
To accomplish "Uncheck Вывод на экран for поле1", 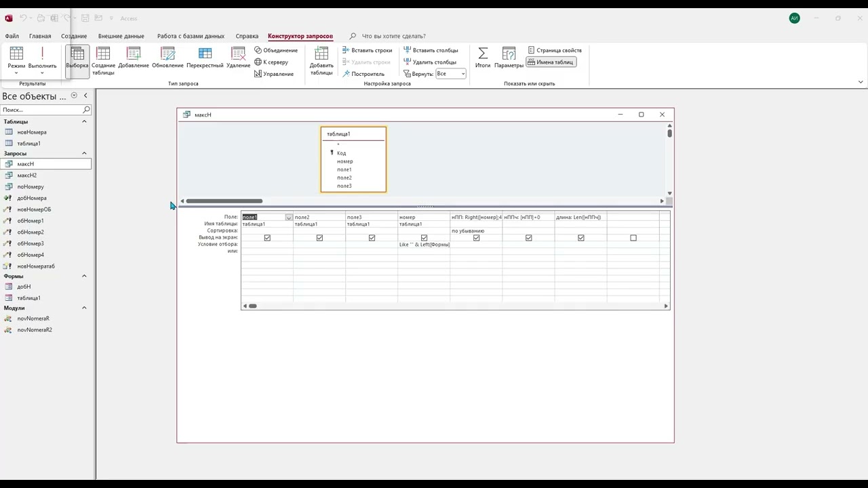I will pos(267,238).
